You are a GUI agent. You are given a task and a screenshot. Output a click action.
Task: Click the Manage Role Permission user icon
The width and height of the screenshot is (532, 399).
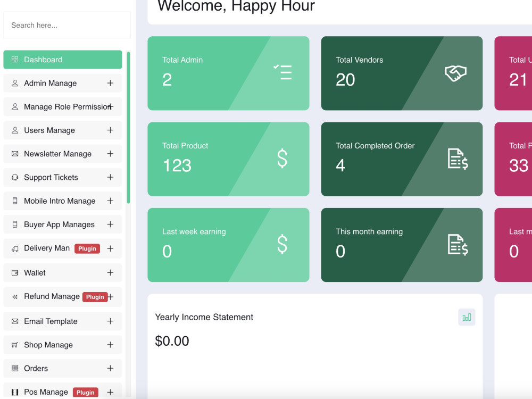coord(14,106)
